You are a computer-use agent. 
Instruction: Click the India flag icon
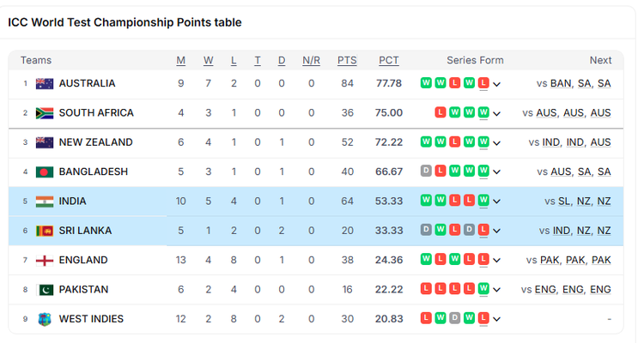(x=45, y=202)
